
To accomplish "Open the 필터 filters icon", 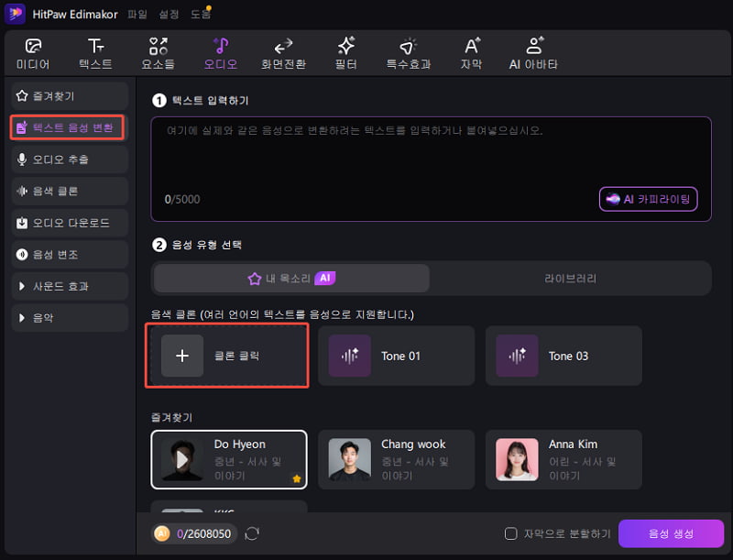I will 346,52.
